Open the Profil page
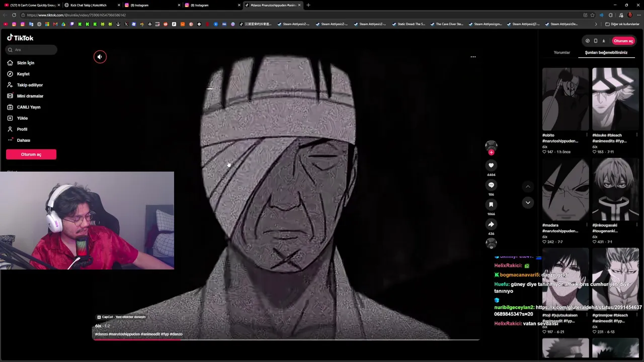Screen dimensions: 644x362 click(22, 129)
